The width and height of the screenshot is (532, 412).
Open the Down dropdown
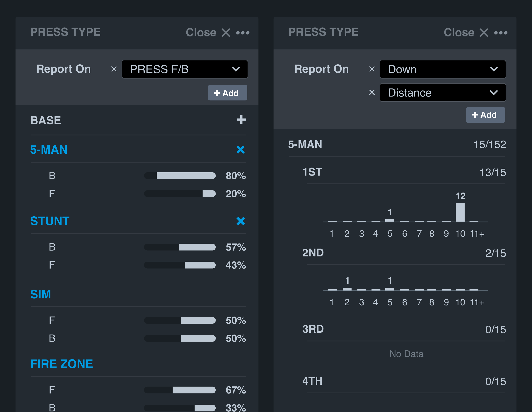443,69
